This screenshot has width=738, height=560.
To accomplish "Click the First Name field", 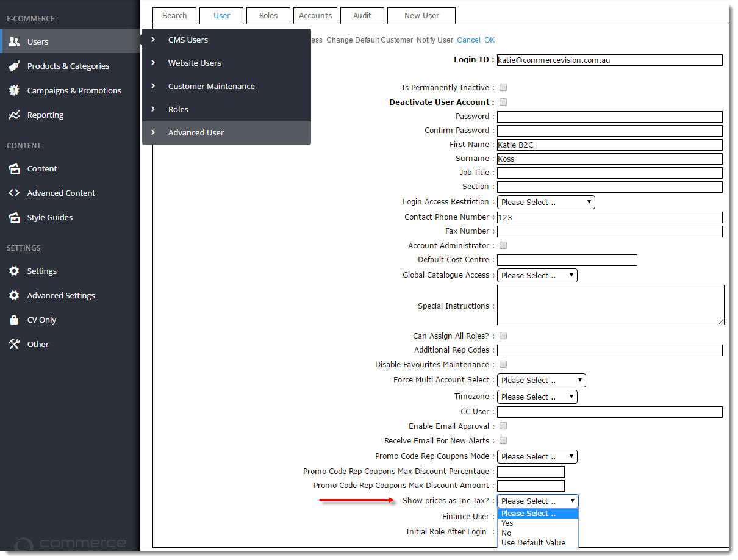I will coord(610,145).
